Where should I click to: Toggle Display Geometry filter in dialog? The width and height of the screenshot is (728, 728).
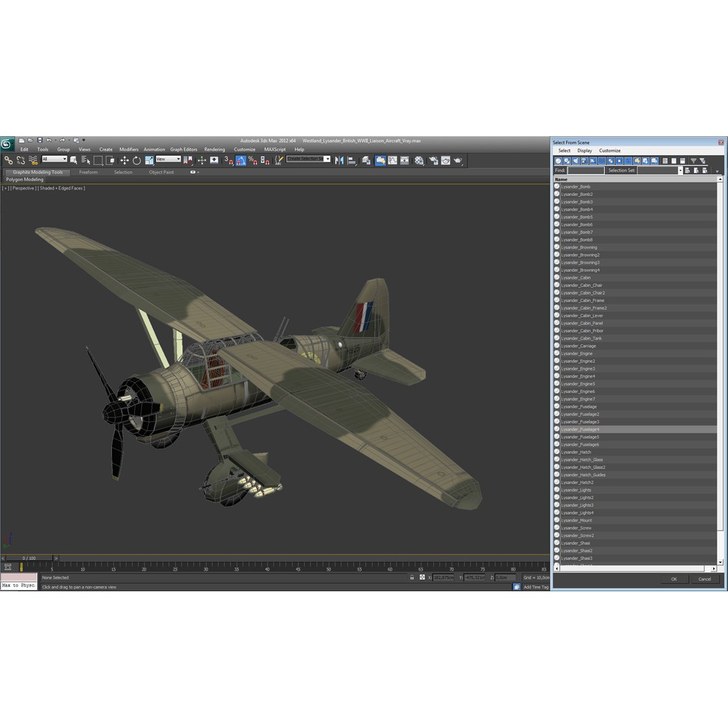[x=558, y=160]
